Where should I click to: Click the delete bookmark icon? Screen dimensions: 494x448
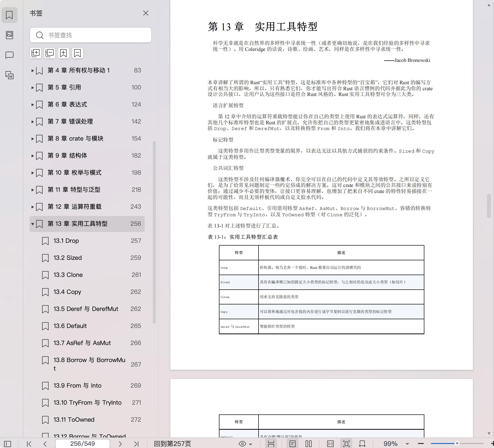pyautogui.click(x=78, y=53)
